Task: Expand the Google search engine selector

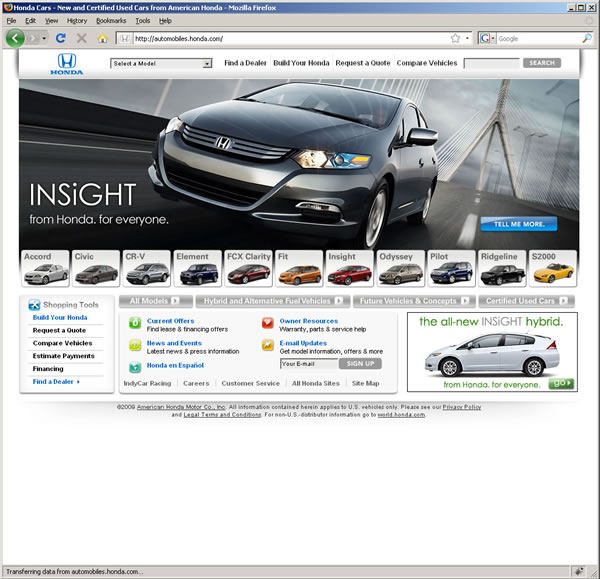Action: (487, 38)
